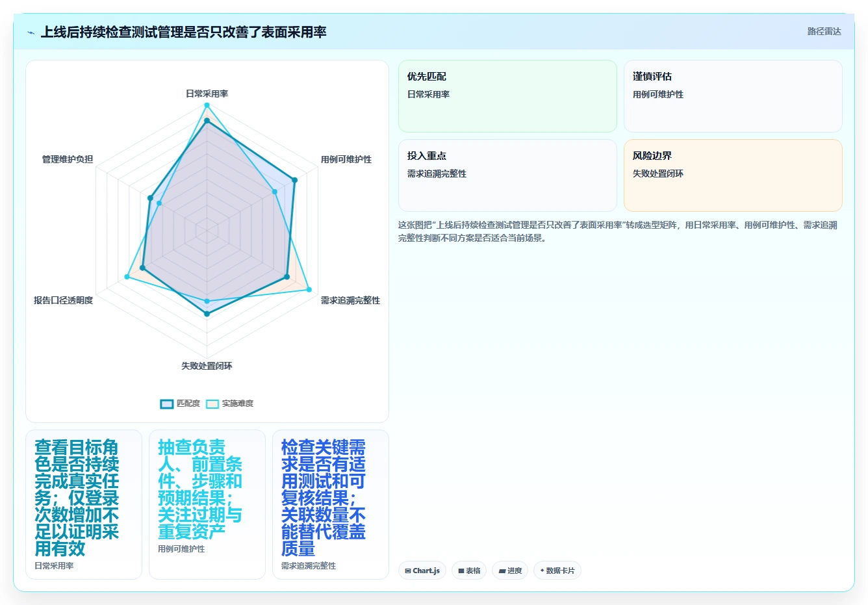Click the 报告口径透明度 axis label on the radar
Image resolution: width=868 pixels, height=605 pixels.
point(63,300)
